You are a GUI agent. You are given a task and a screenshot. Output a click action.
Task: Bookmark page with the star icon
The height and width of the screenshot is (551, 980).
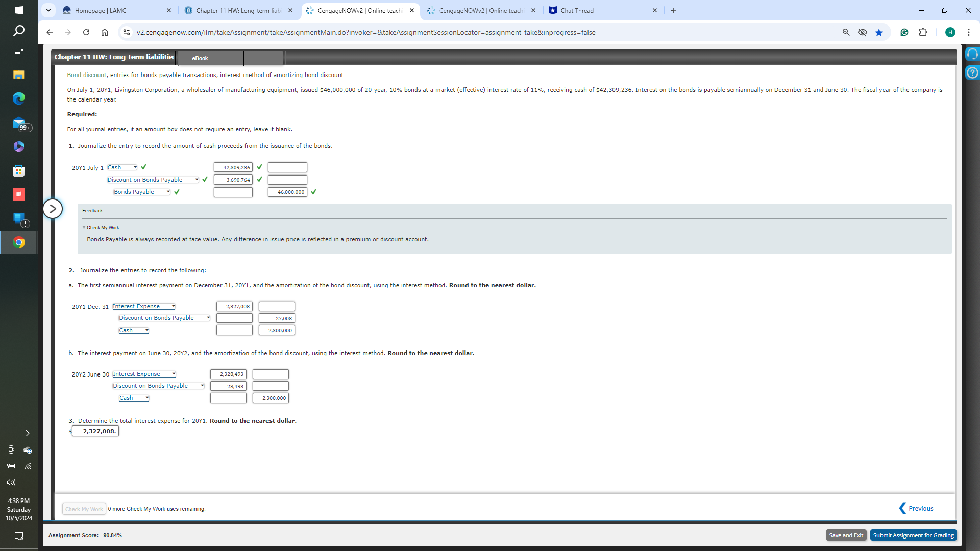pyautogui.click(x=879, y=32)
